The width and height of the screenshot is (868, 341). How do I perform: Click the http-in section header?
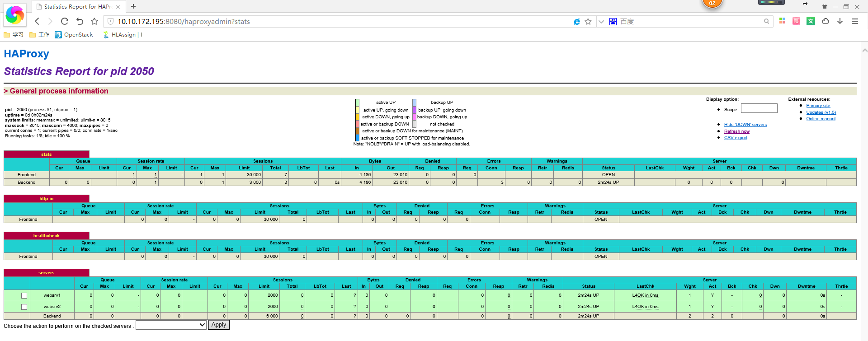47,199
